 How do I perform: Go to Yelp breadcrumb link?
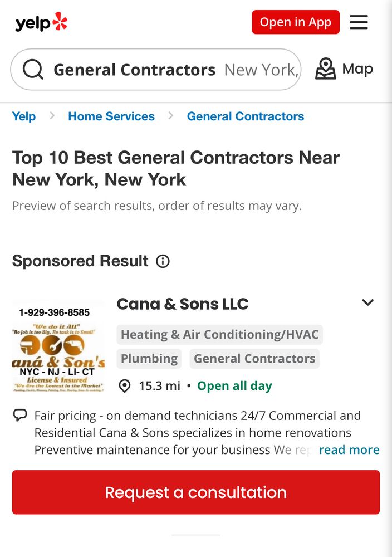click(24, 116)
